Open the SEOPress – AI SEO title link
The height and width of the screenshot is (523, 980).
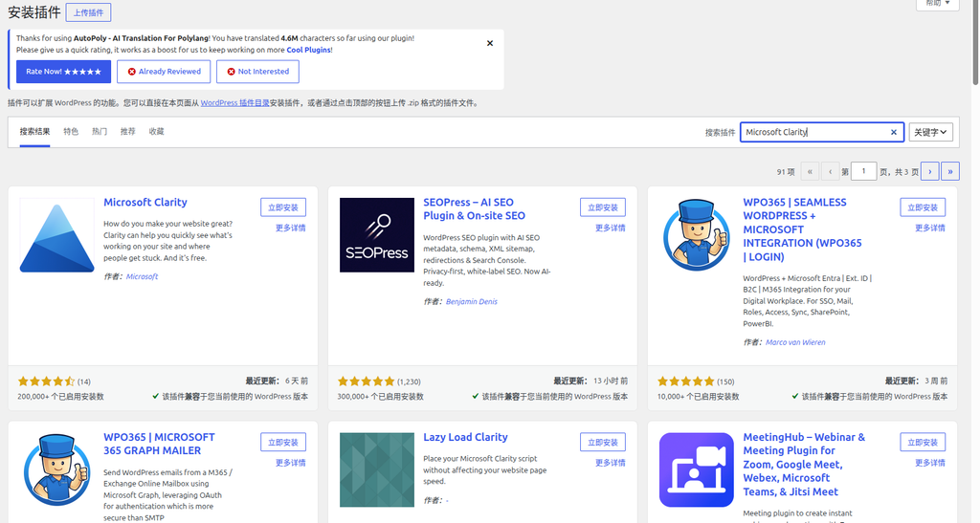475,209
